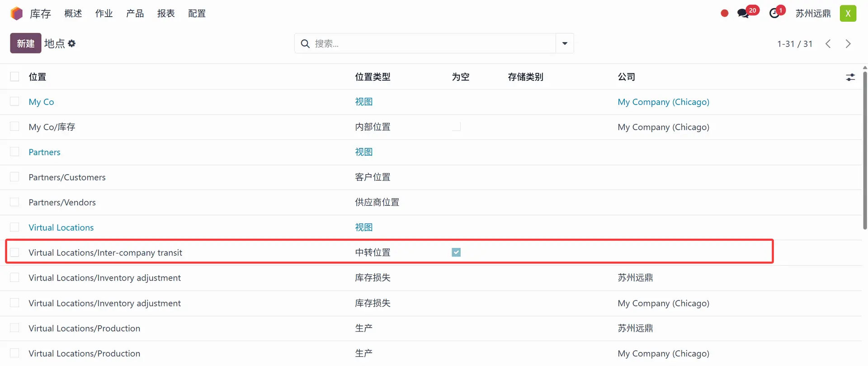Click the 新建 button
This screenshot has height=366, width=868.
pos(26,43)
